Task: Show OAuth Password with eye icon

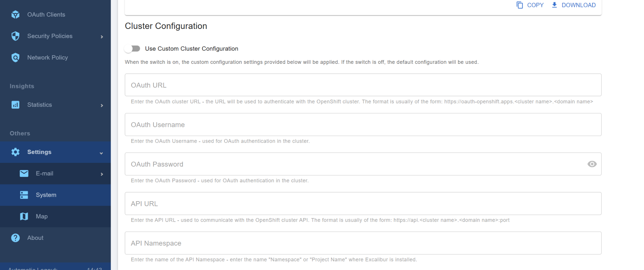Action: 592,164
